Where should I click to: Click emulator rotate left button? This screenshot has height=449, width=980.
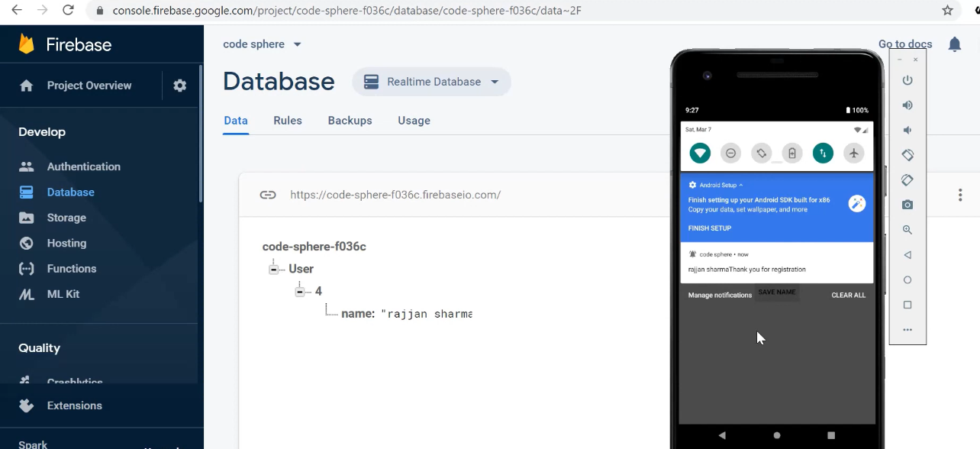click(x=907, y=155)
